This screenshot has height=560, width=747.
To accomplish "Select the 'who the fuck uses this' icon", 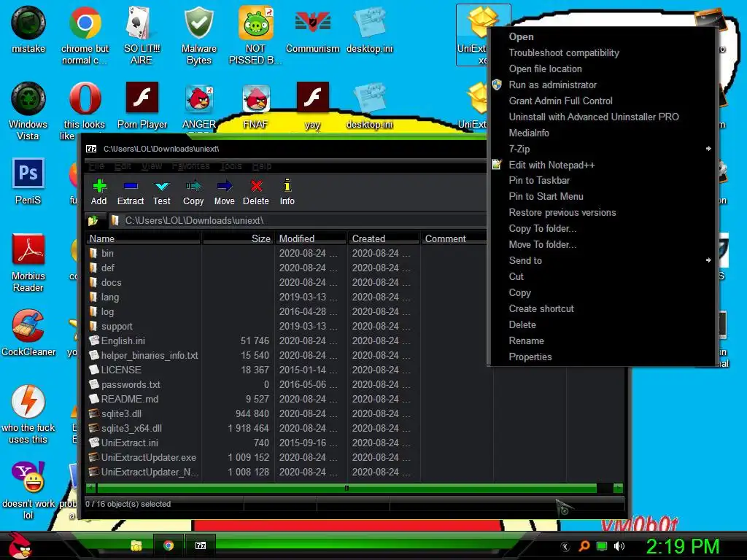I will tap(28, 415).
